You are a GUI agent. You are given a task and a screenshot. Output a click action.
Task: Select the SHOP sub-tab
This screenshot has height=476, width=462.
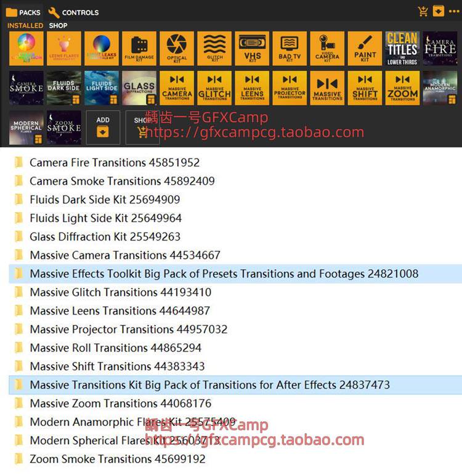pyautogui.click(x=59, y=25)
